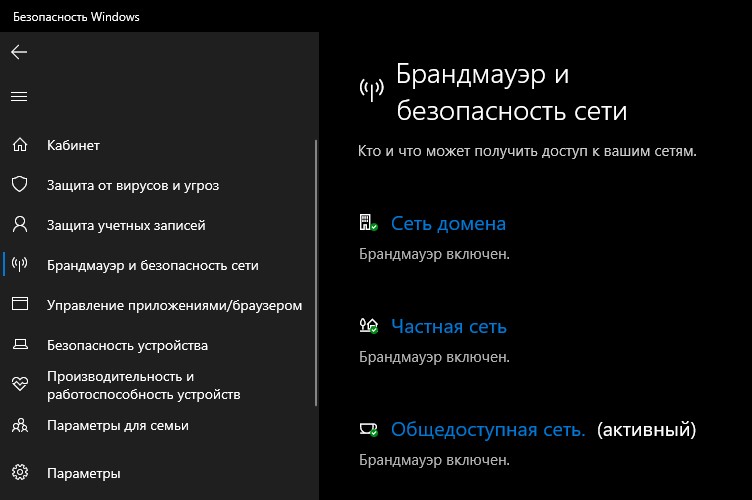Click the public network coffee cup icon

368,429
